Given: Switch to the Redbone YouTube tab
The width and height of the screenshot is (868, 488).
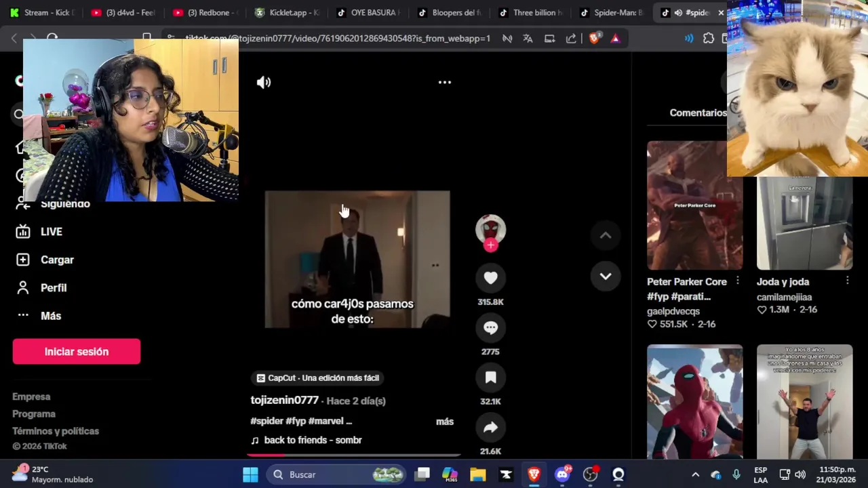Looking at the screenshot, I should 205,12.
